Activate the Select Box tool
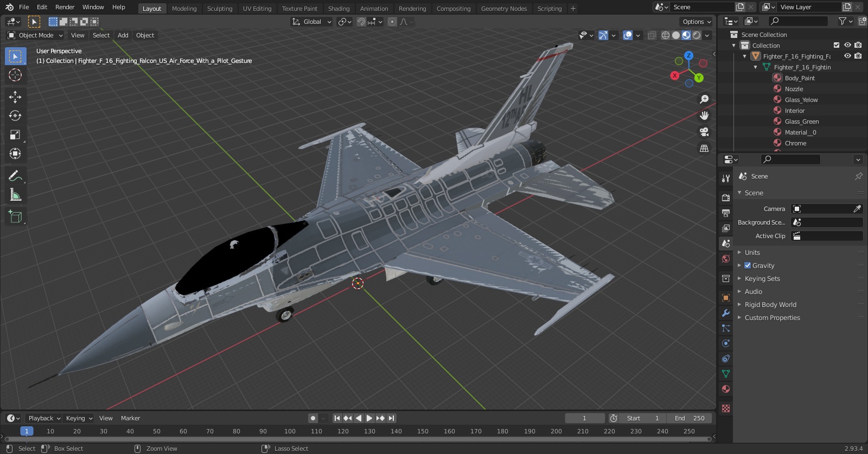The width and height of the screenshot is (868, 454). tap(15, 56)
